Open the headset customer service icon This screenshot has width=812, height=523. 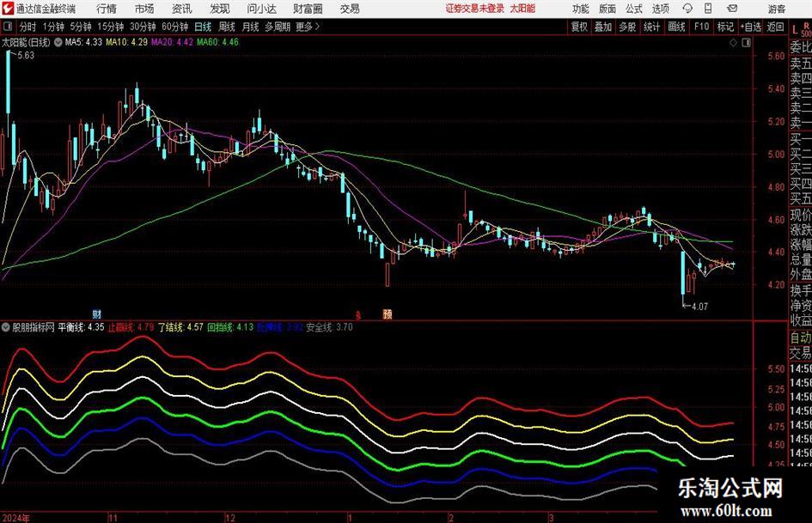687,9
